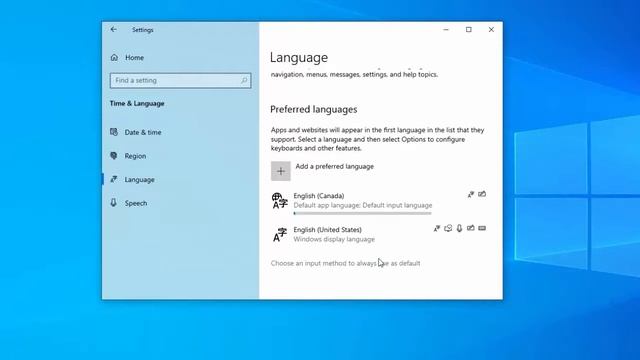Click the display language icon on English (United States)
This screenshot has width=640, height=360.
437,229
